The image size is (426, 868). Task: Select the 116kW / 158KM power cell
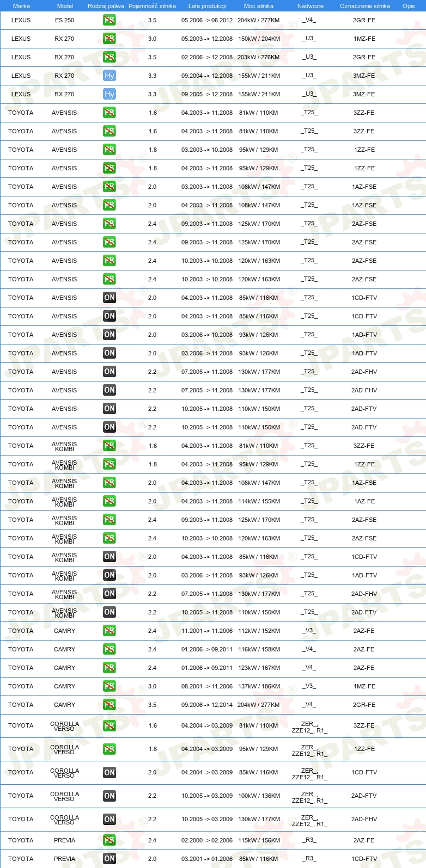(x=259, y=649)
